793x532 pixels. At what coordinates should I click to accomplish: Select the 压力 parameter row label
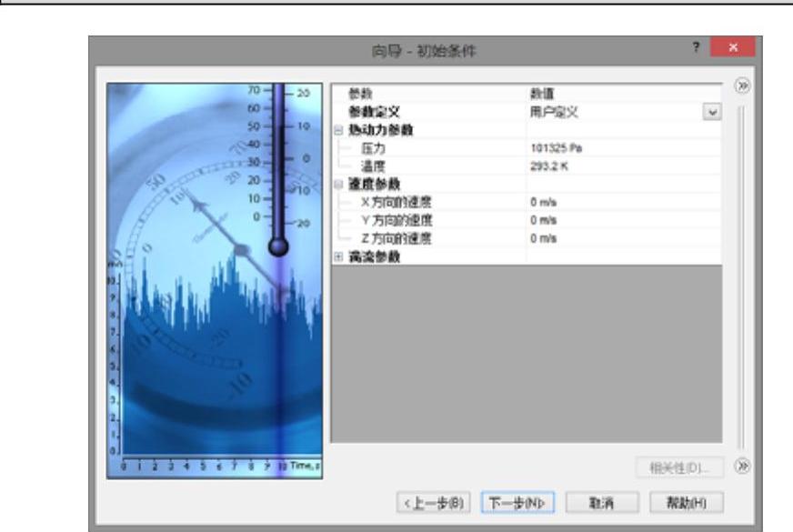tap(373, 148)
